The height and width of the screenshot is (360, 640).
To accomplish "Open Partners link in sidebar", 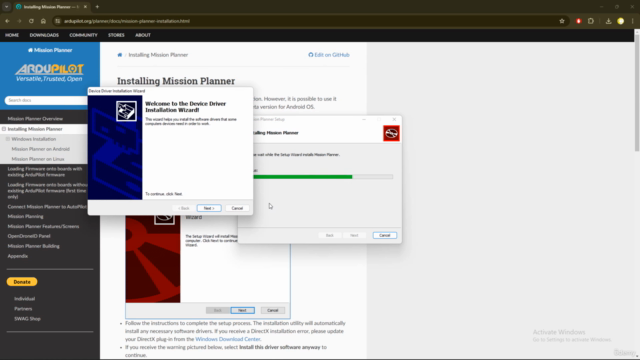I will click(x=23, y=309).
